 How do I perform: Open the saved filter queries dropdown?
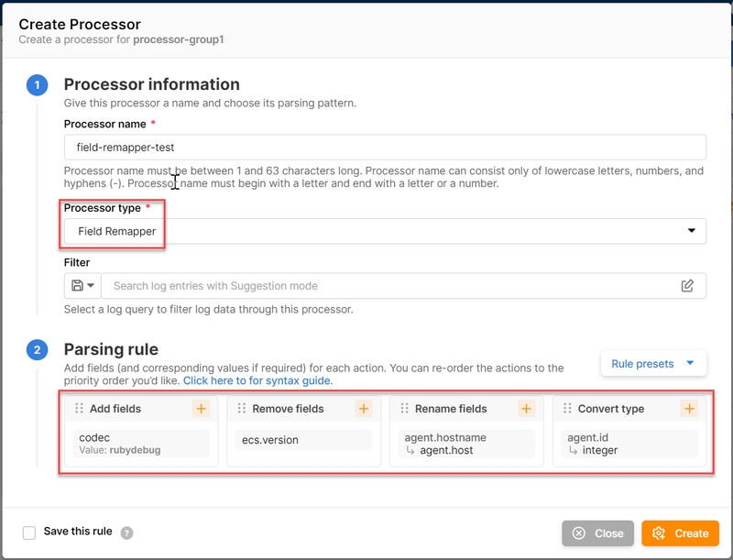tap(82, 286)
